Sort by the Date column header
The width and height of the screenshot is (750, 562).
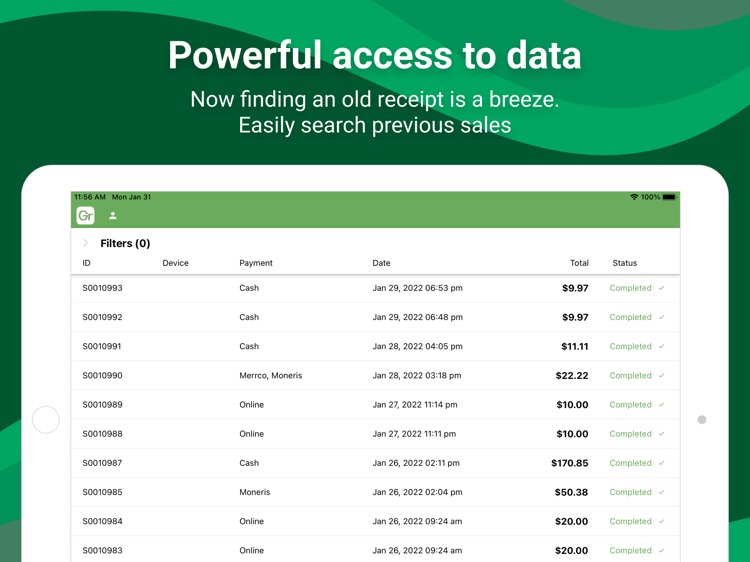pyautogui.click(x=381, y=263)
